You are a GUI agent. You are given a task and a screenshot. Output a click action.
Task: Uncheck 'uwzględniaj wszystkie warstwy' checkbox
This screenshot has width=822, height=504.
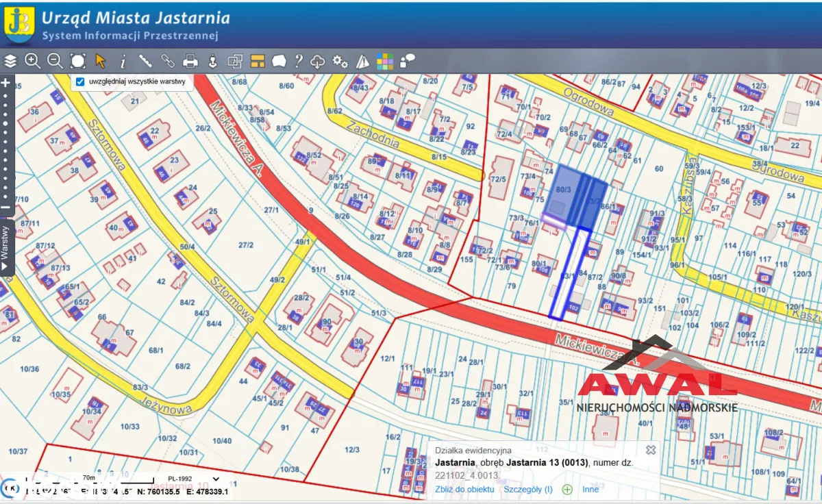pos(80,81)
